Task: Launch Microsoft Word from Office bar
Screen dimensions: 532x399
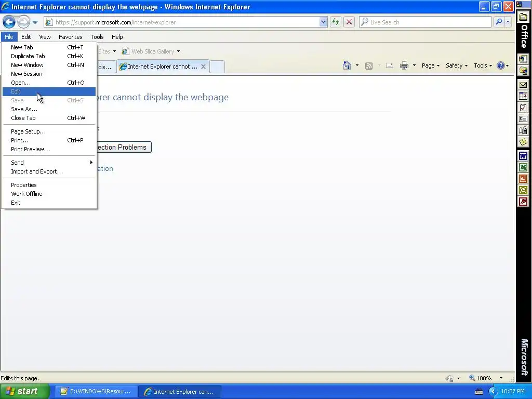Action: (x=523, y=156)
